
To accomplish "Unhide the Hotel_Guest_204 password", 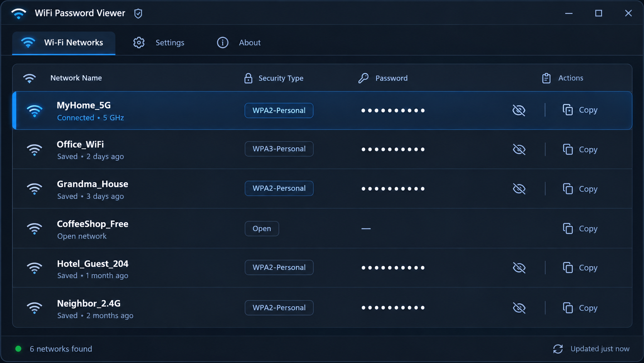I will click(519, 267).
